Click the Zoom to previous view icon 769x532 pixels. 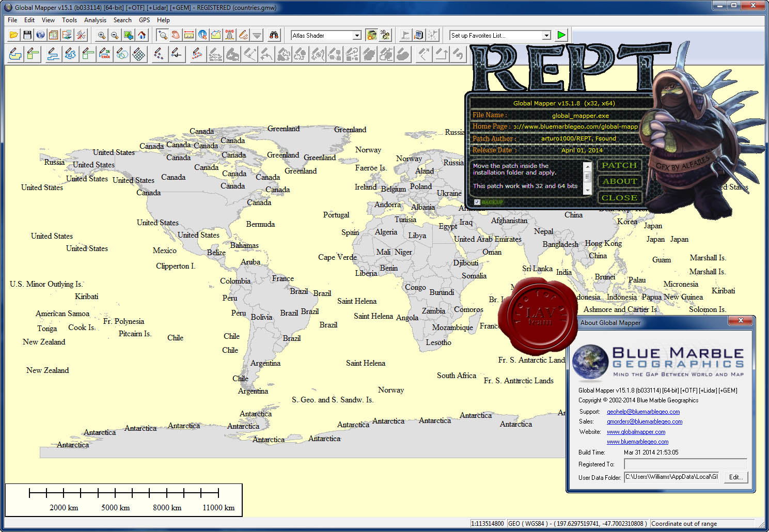coord(128,35)
